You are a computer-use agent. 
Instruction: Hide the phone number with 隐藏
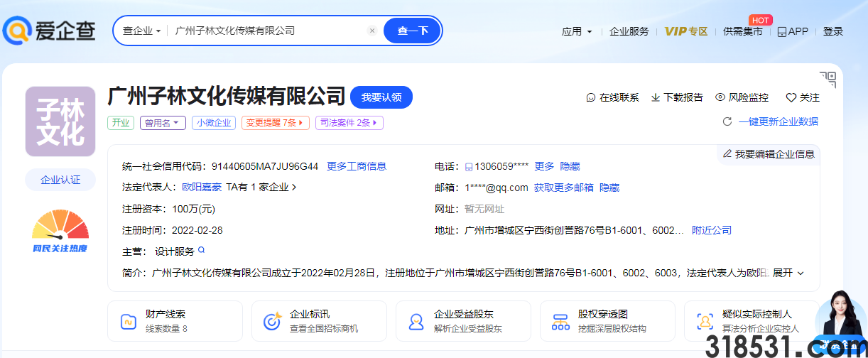click(570, 166)
